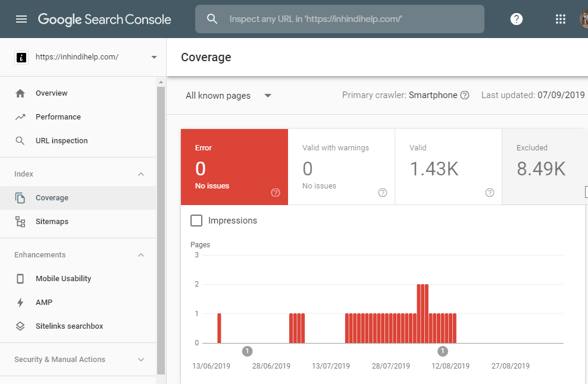Click the URL inspection magnifier icon

point(20,141)
